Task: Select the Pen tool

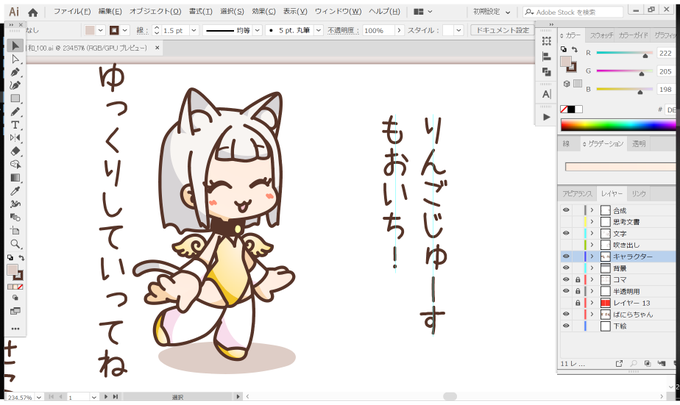Action: 15,72
